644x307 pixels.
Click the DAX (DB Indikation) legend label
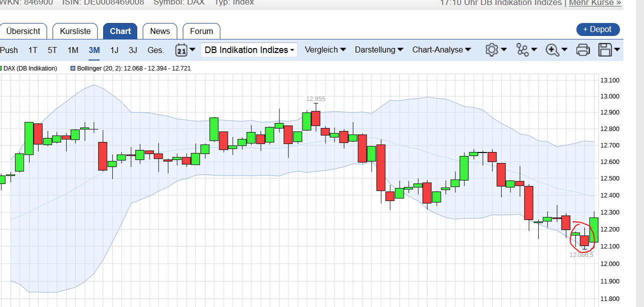[x=30, y=68]
